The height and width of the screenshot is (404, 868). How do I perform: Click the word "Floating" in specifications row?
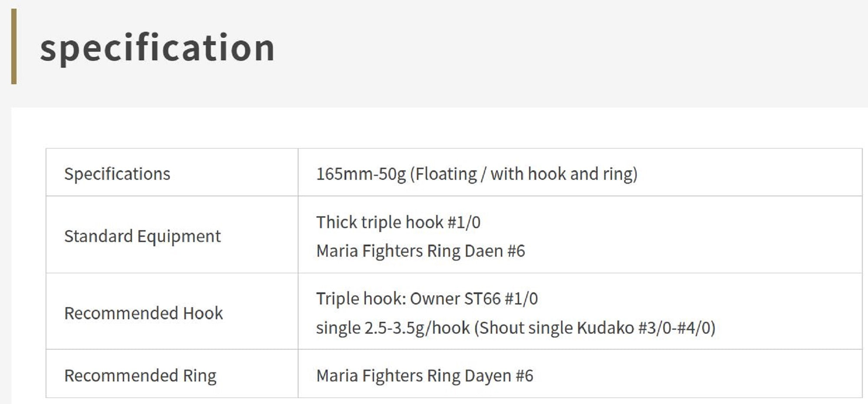click(x=447, y=174)
